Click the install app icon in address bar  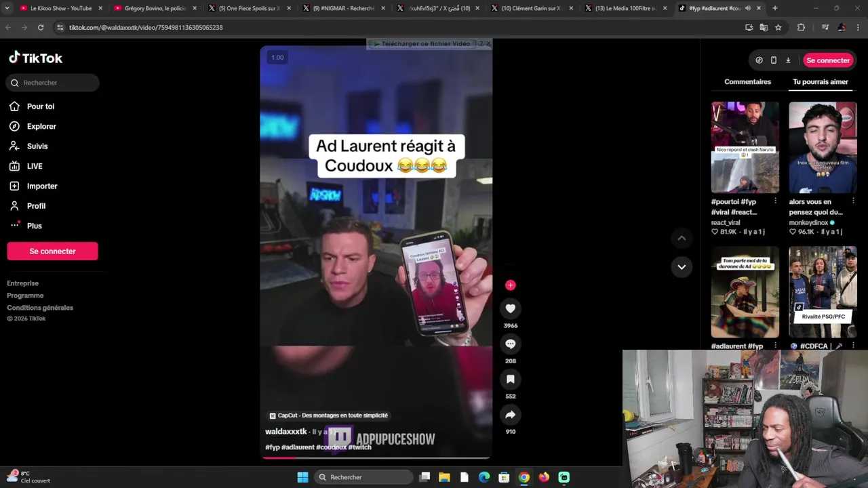(x=749, y=27)
